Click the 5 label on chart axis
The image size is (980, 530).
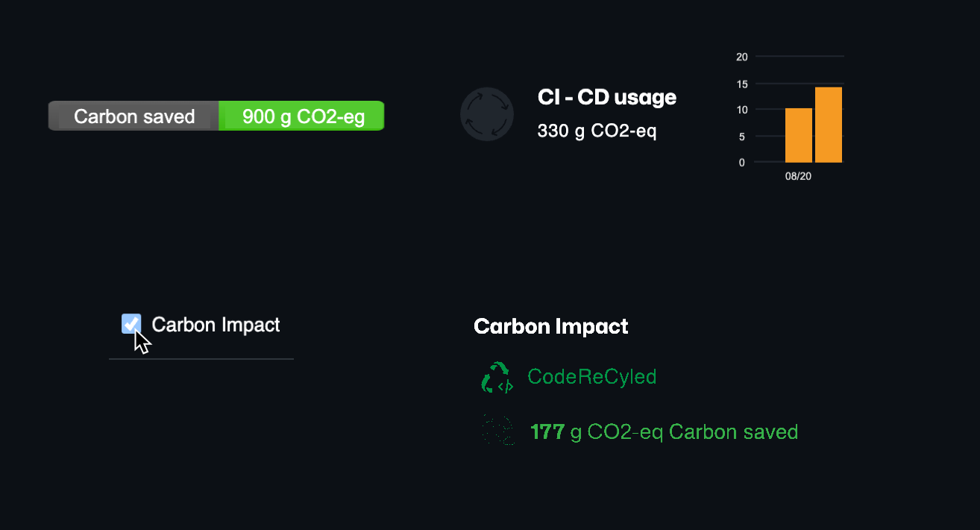(741, 137)
